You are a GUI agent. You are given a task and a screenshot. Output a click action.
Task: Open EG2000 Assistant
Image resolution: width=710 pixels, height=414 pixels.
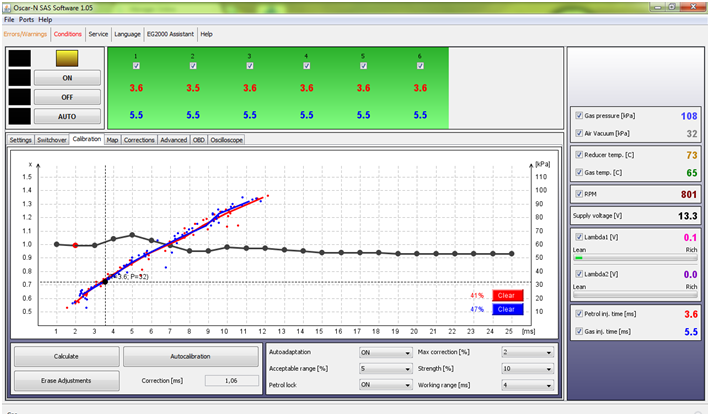point(170,34)
